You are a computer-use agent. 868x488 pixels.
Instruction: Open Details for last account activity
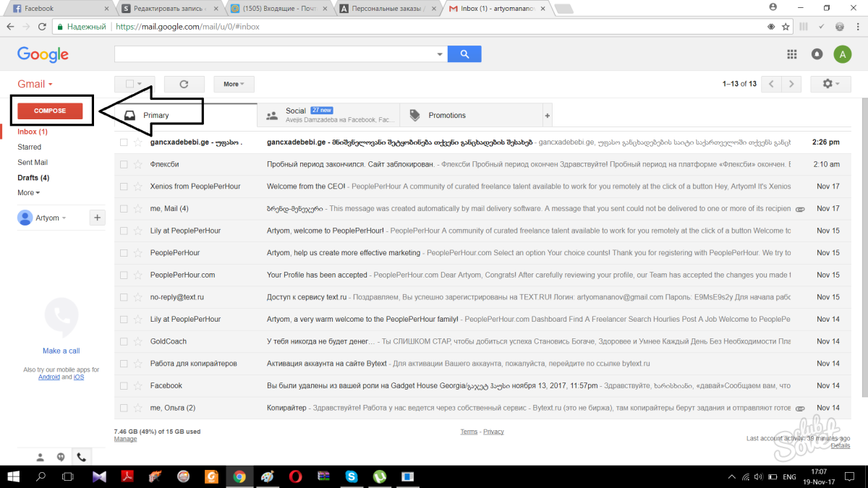(841, 445)
